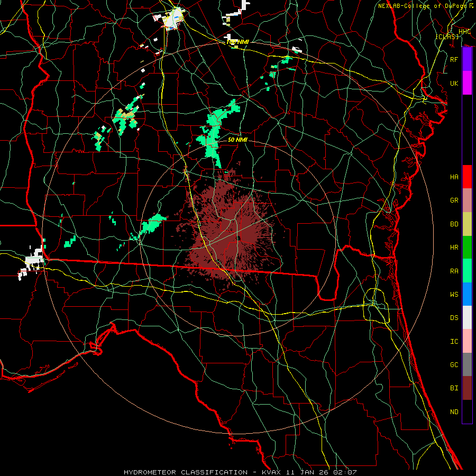This screenshot has height=476, width=476.
Task: Select the GR pink legend swatch
Action: [467, 200]
